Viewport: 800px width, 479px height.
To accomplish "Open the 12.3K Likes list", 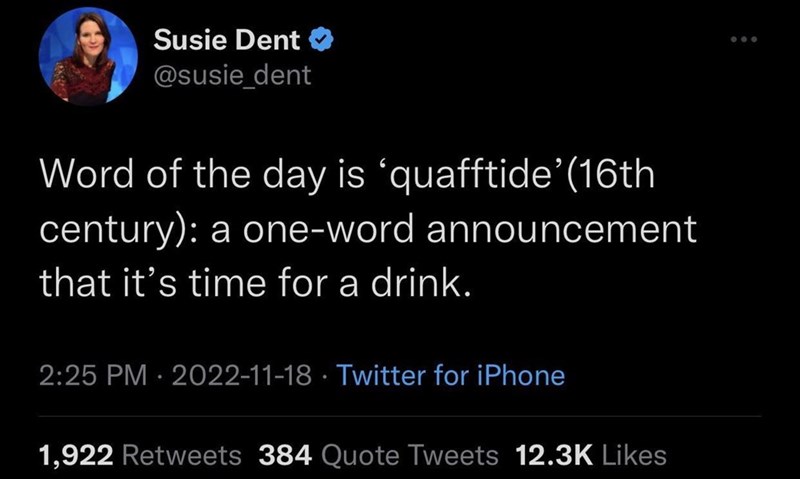I will [590, 455].
